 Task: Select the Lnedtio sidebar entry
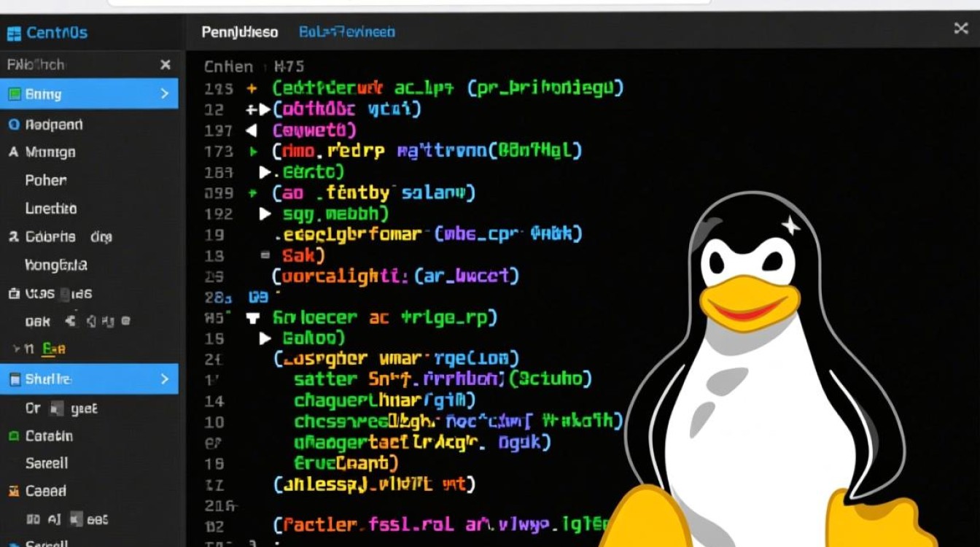50,209
